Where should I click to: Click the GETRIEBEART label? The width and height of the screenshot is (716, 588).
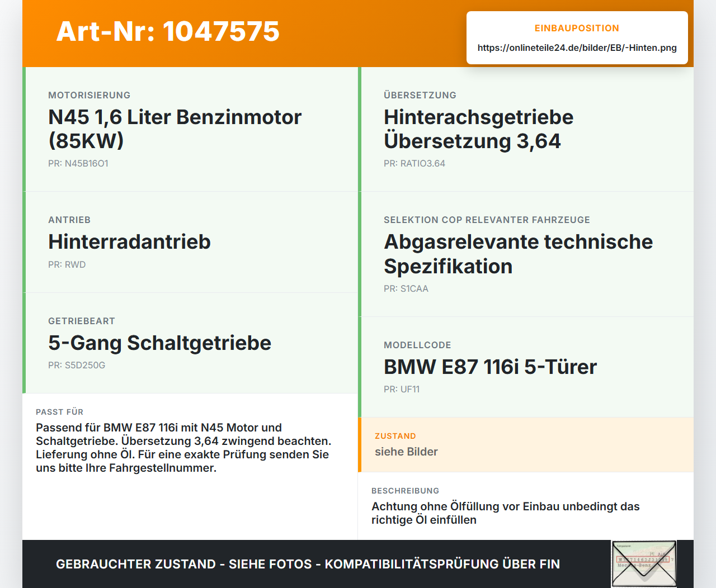pyautogui.click(x=82, y=321)
